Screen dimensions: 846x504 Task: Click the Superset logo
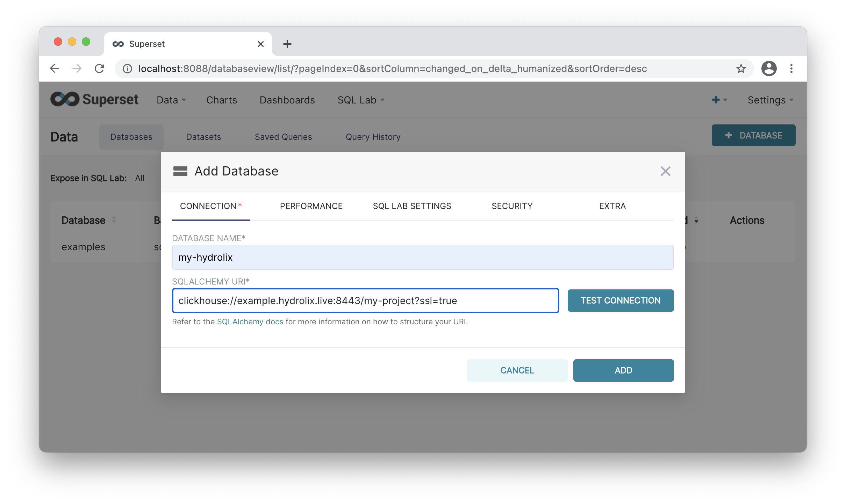pyautogui.click(x=94, y=99)
